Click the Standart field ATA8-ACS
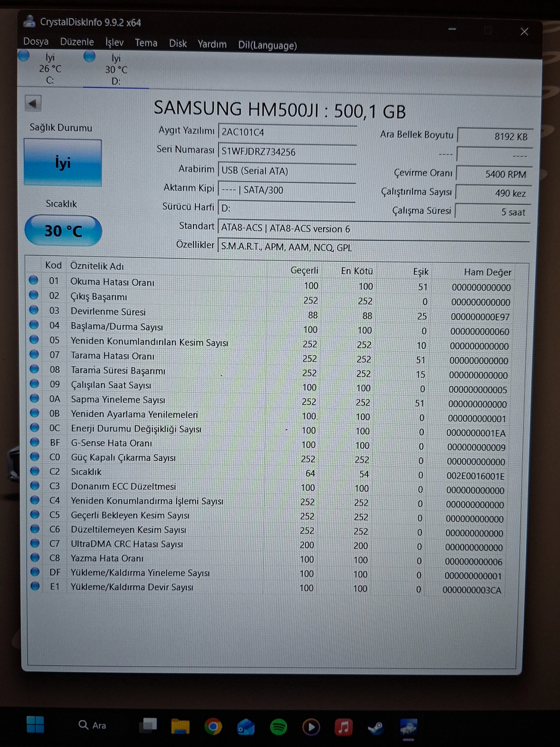The image size is (560, 747). coord(374,229)
